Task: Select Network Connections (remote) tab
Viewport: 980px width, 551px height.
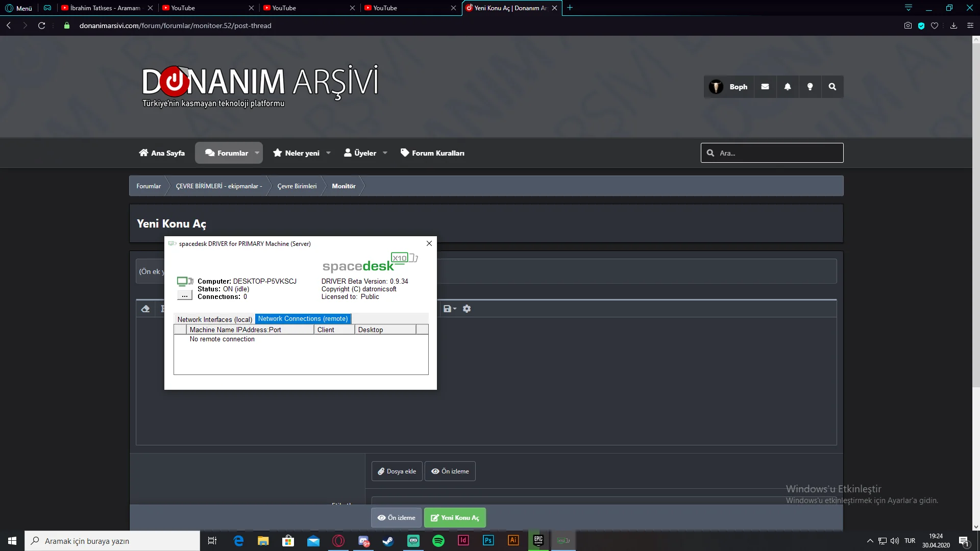Action: point(303,319)
